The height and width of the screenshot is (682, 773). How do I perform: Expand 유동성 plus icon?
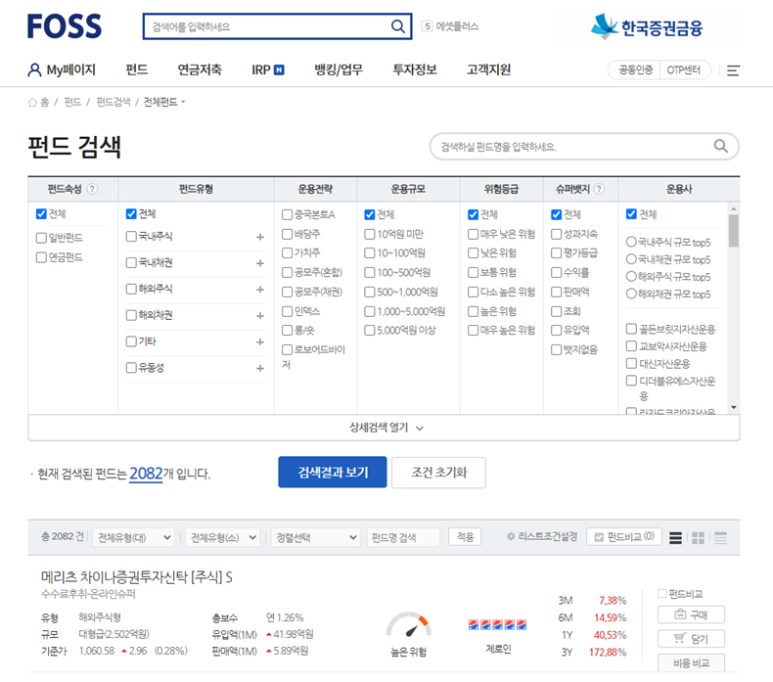[x=260, y=368]
